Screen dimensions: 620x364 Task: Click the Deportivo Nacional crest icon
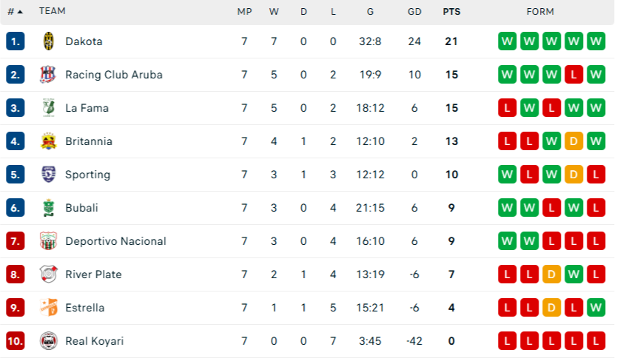coord(48,241)
